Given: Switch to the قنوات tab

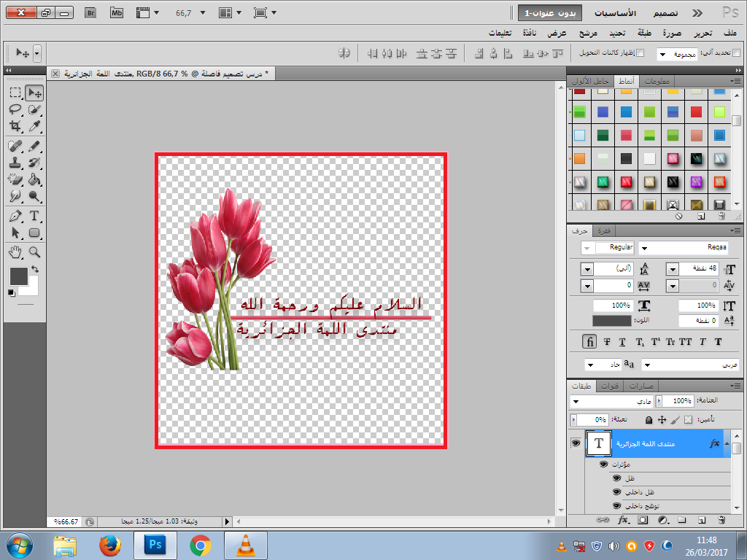Looking at the screenshot, I should (614, 386).
